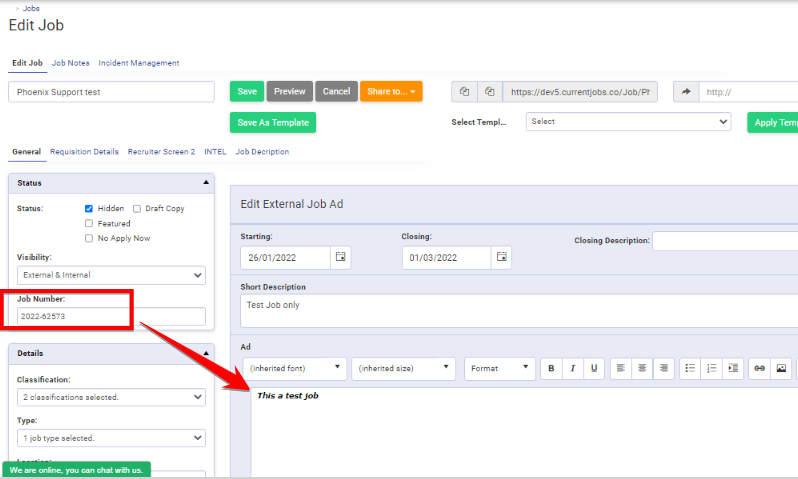Open the online chat widget

[x=76, y=470]
